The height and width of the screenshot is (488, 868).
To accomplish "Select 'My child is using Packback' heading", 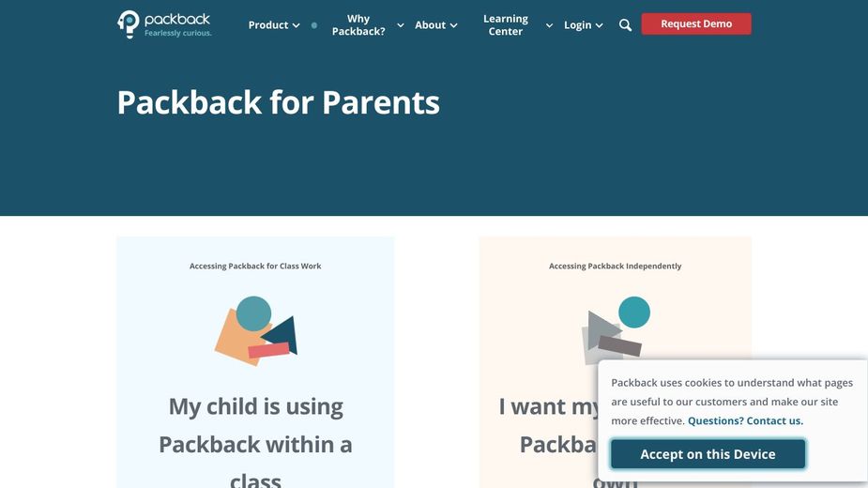I will pos(255,443).
